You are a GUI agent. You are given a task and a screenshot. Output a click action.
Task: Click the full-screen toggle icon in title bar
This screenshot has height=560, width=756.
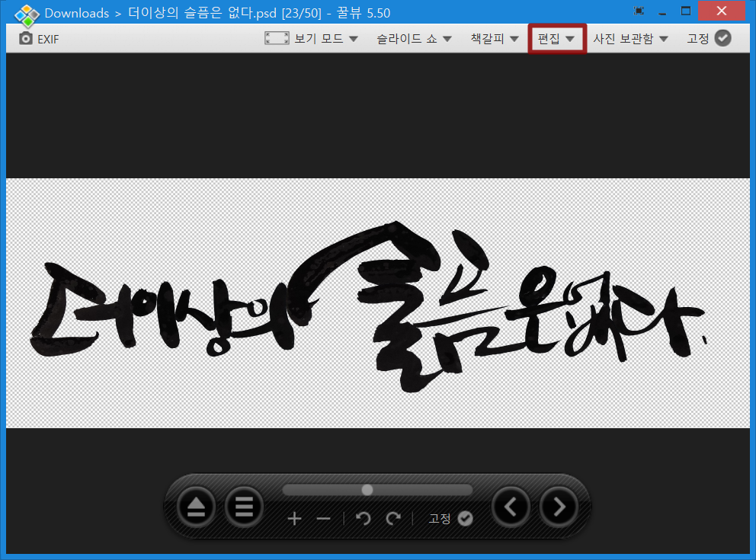pyautogui.click(x=639, y=11)
